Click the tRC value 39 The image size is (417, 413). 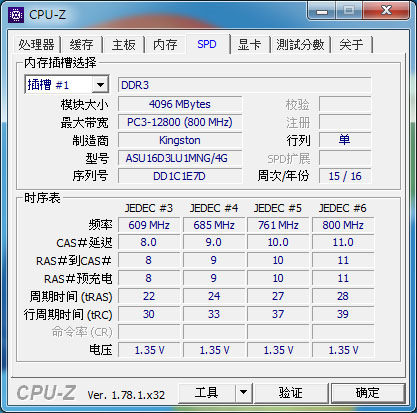point(343,314)
